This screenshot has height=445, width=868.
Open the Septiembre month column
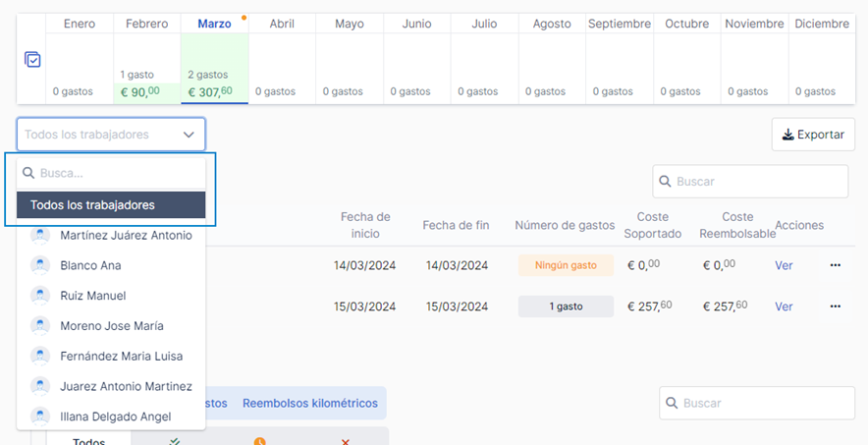(x=620, y=59)
